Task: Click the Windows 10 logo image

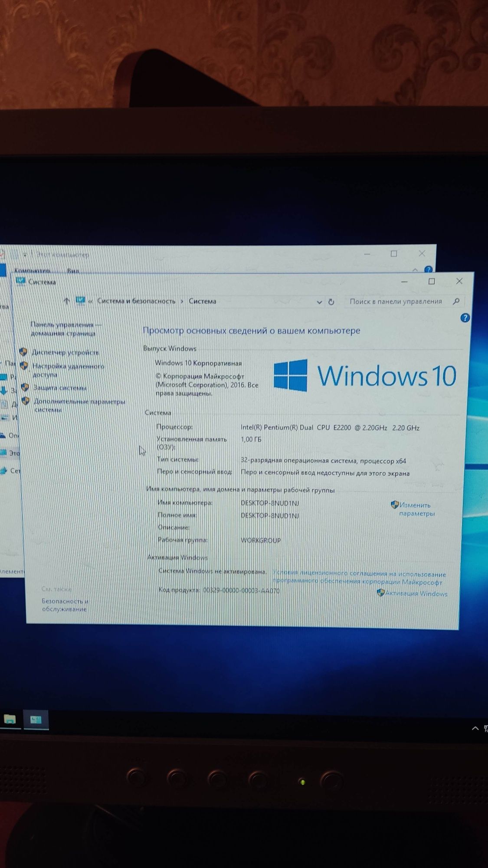Action: (365, 375)
